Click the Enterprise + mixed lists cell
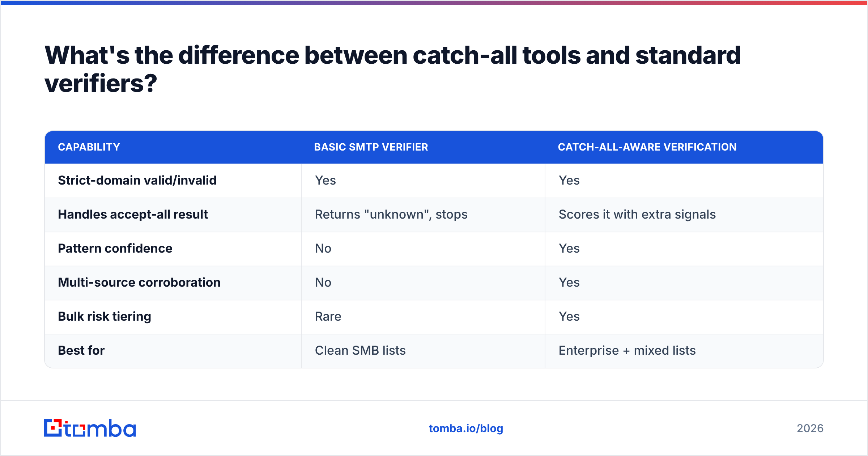Screen dimensions: 868x456 click(x=627, y=350)
